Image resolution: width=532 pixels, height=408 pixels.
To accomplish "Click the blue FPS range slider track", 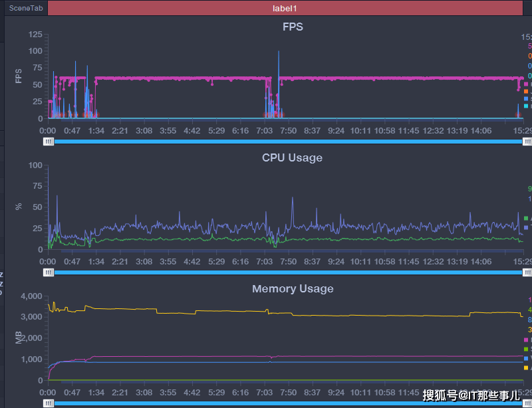I will coord(287,142).
